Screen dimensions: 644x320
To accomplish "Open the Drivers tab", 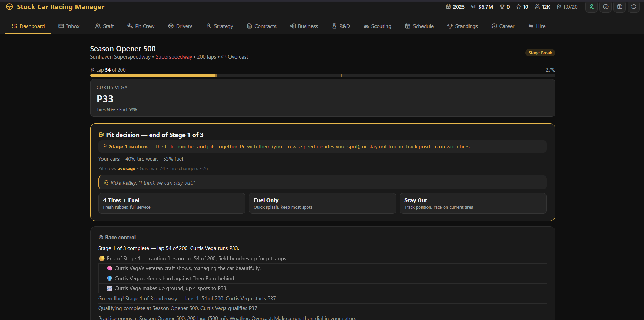I will pyautogui.click(x=180, y=26).
